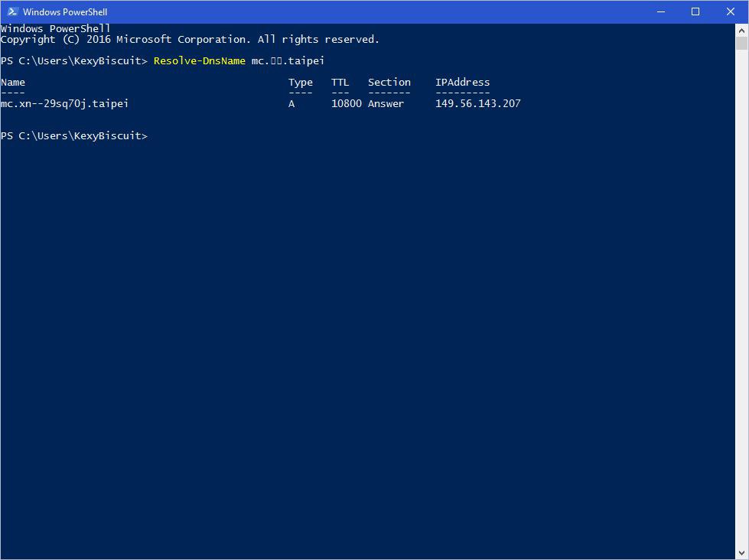
Task: Click the Resolve-DnsName command text
Action: tap(199, 60)
